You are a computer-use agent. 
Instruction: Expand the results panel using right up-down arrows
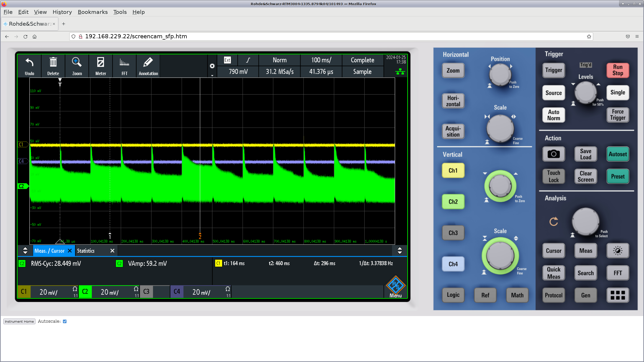tap(400, 251)
